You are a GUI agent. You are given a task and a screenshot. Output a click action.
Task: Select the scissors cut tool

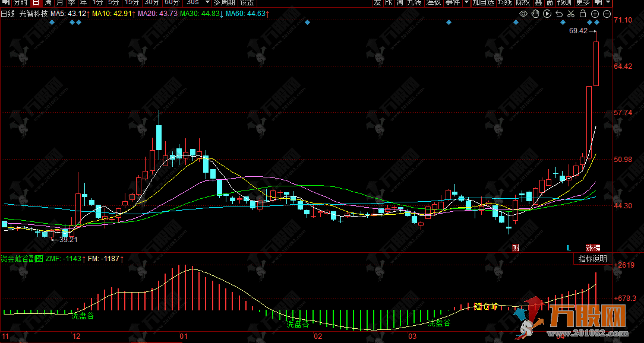(x=571, y=13)
